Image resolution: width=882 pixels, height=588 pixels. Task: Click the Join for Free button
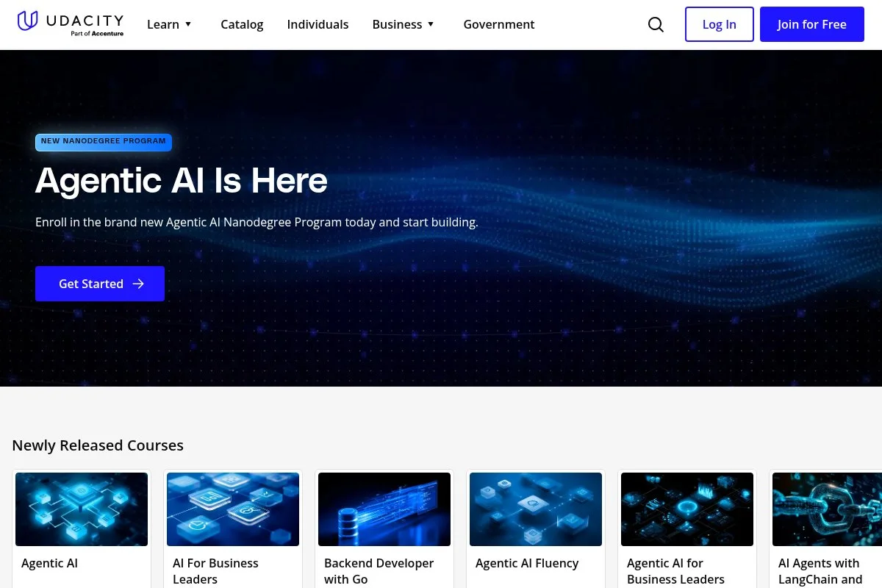[x=812, y=24]
